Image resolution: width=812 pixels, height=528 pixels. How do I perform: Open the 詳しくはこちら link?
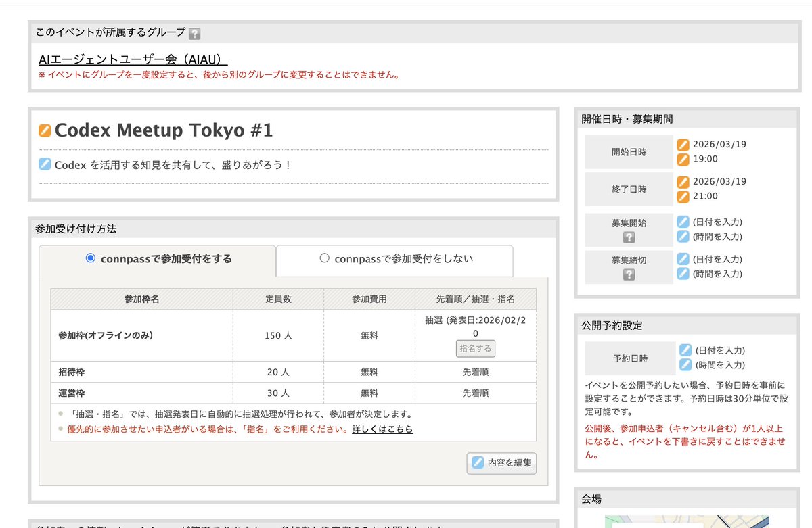382,429
